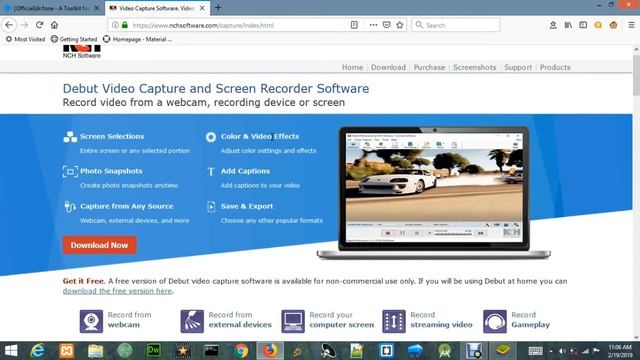Screen dimensions: 640x360
Task: Close the Video Capture Software tab
Action: coord(202,8)
